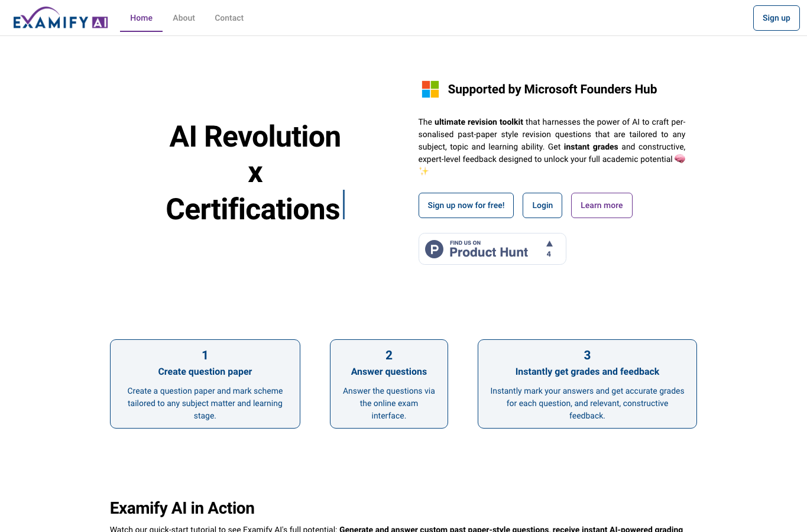The image size is (807, 532).
Task: Open the Home navigation tab
Action: coord(141,18)
